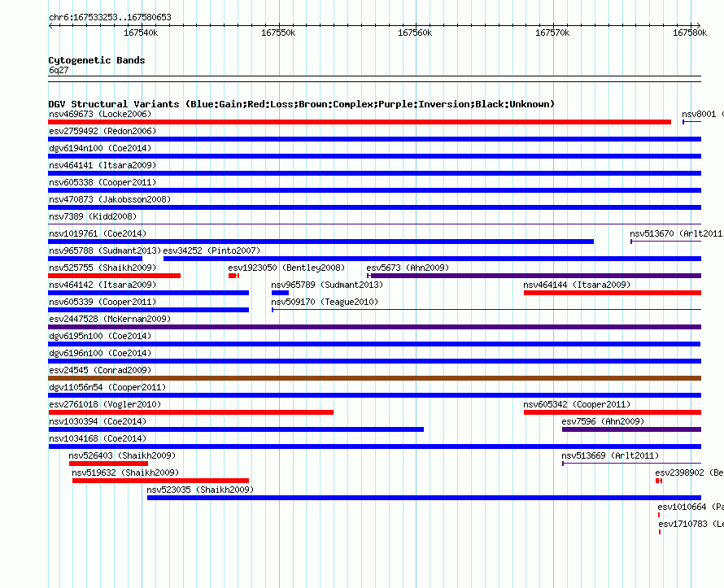Click the small red esv2398902 marker
The image size is (724, 588).
(x=659, y=481)
